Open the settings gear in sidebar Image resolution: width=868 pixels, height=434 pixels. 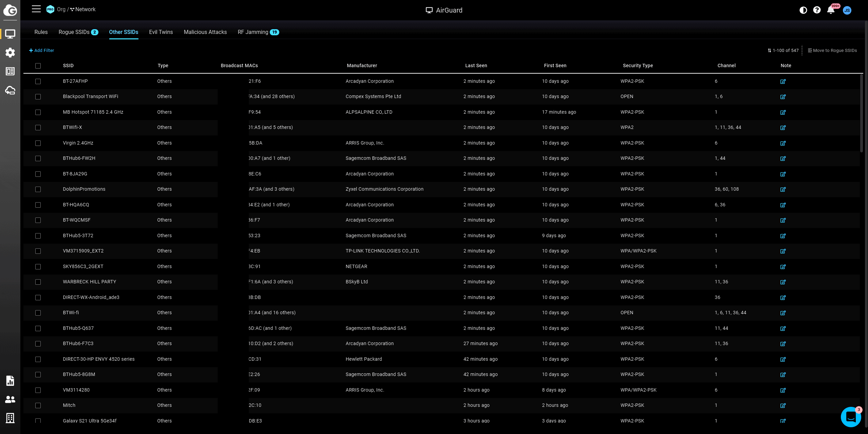coord(10,53)
